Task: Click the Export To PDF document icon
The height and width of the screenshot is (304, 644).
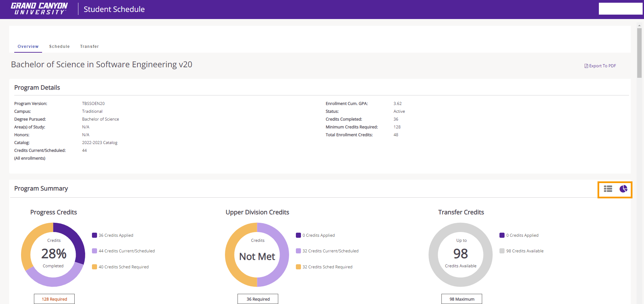Action: tap(586, 66)
